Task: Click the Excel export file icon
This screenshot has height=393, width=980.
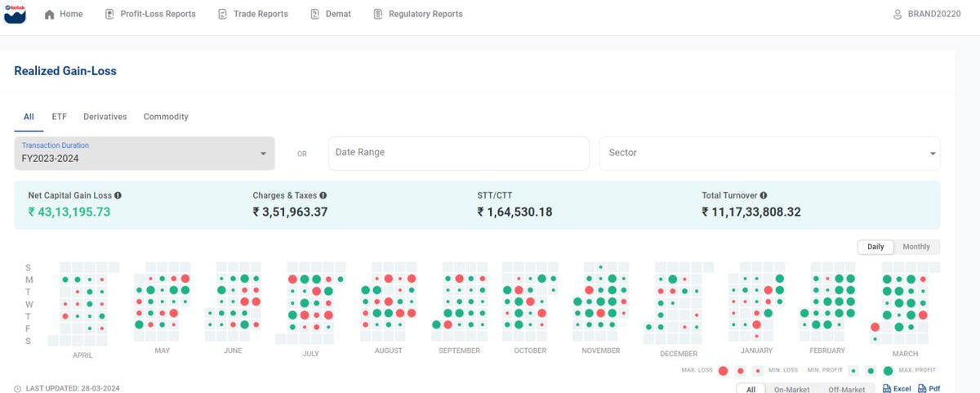Action: (887, 389)
